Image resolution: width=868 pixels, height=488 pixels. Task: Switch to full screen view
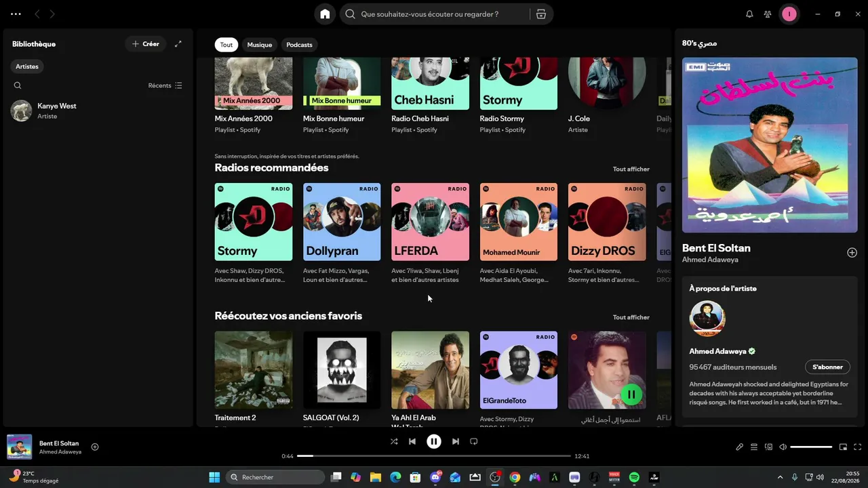(857, 447)
